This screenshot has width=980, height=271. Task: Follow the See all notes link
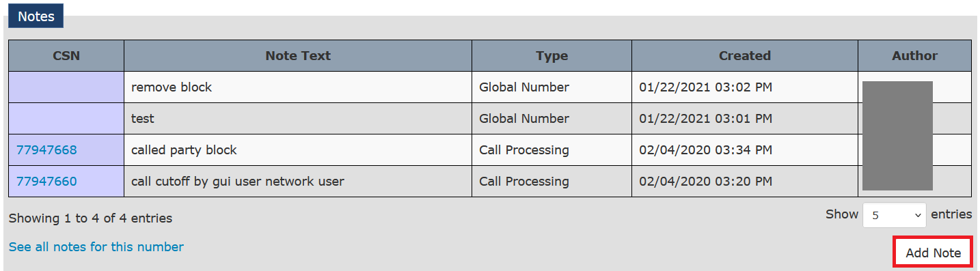[96, 247]
